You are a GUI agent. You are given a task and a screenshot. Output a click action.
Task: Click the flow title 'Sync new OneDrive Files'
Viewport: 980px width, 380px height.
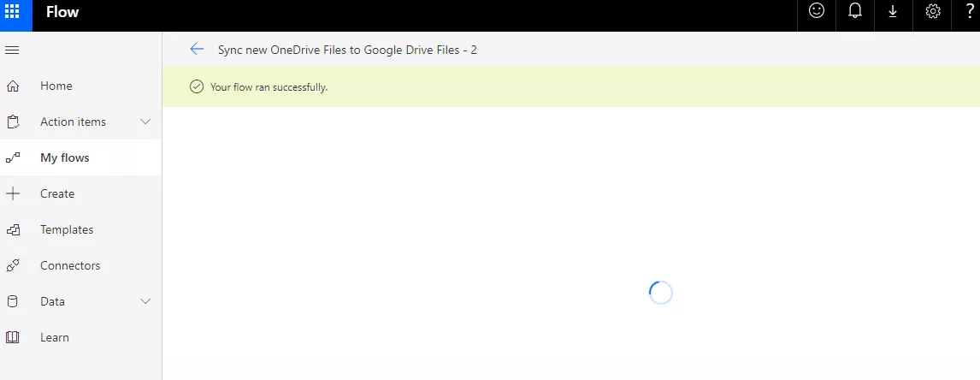(347, 50)
